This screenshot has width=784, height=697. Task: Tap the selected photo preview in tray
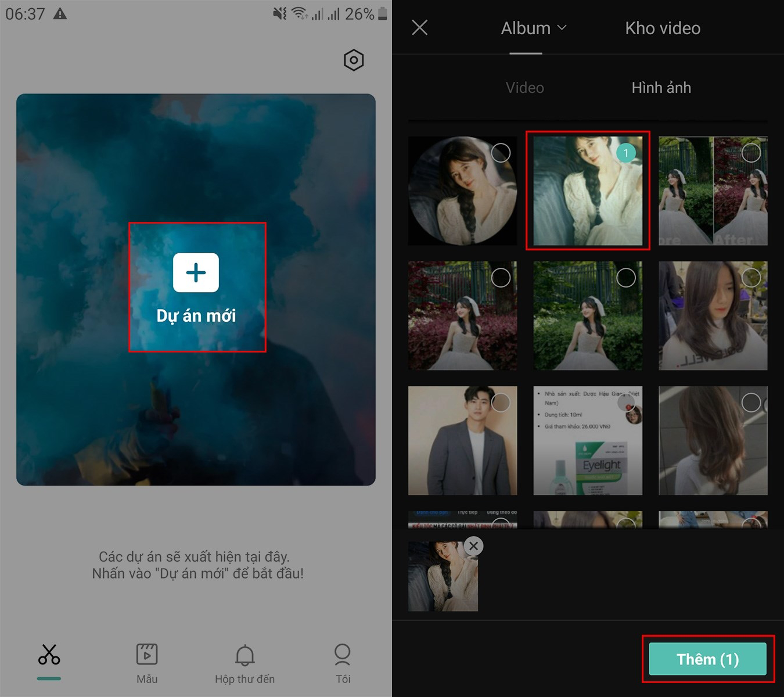point(443,576)
